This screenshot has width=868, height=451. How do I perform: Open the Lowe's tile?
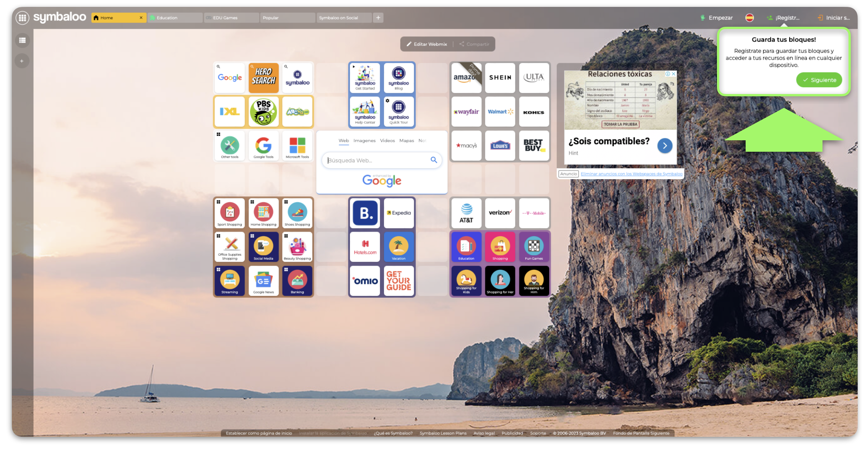(500, 146)
